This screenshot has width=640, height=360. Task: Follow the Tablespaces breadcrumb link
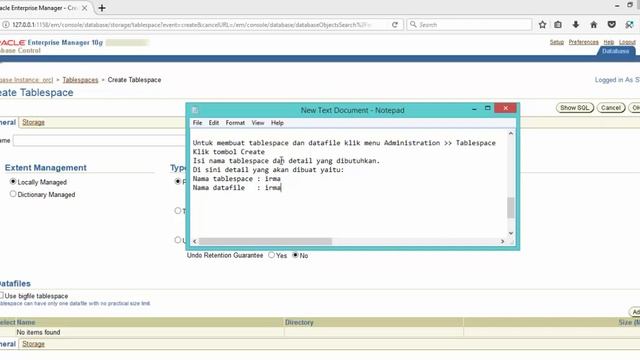point(80,80)
